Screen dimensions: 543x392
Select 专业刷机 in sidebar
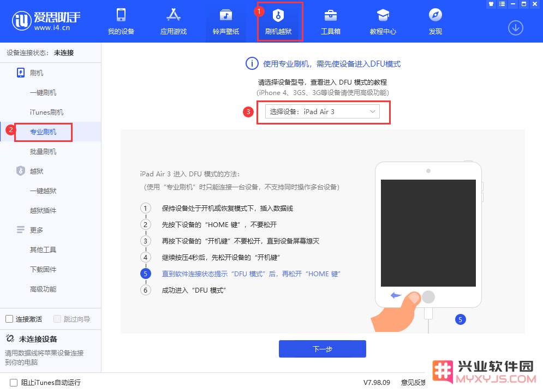click(43, 132)
